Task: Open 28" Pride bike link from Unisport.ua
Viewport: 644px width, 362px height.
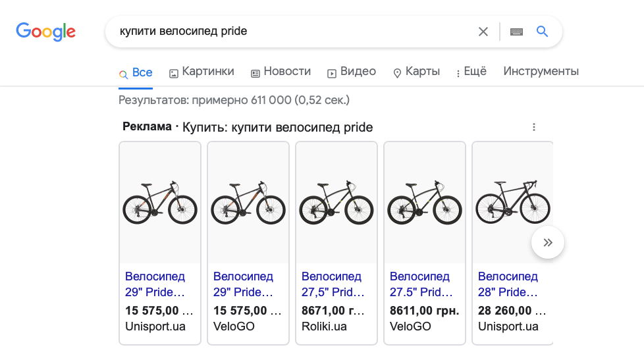Action: pyautogui.click(x=508, y=284)
